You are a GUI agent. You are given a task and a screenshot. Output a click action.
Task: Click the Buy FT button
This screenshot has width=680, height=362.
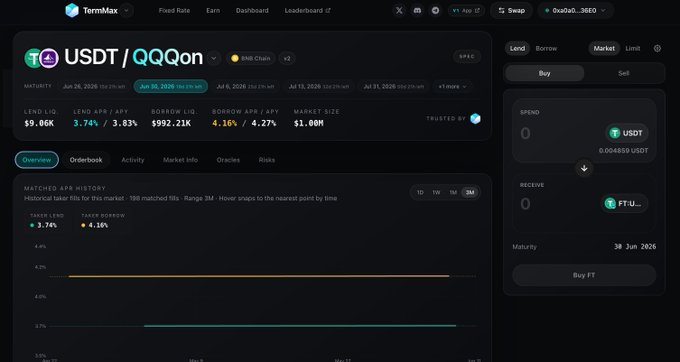(584, 275)
